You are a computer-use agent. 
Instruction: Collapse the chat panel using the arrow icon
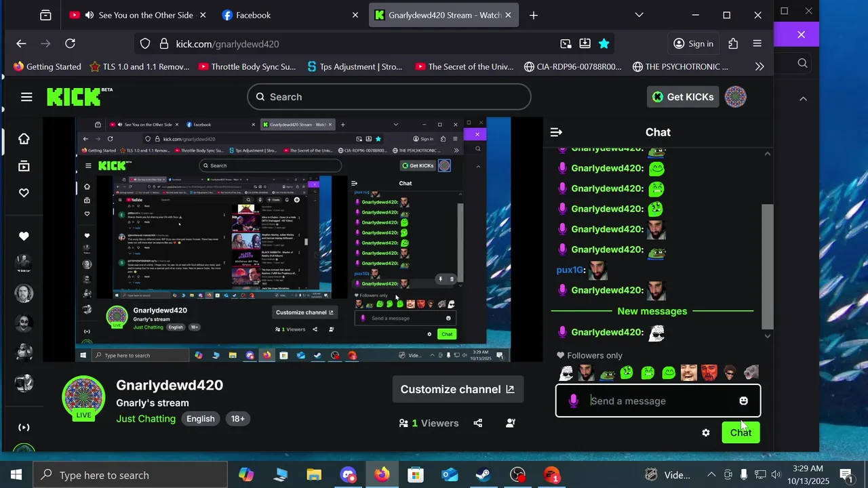click(x=556, y=132)
